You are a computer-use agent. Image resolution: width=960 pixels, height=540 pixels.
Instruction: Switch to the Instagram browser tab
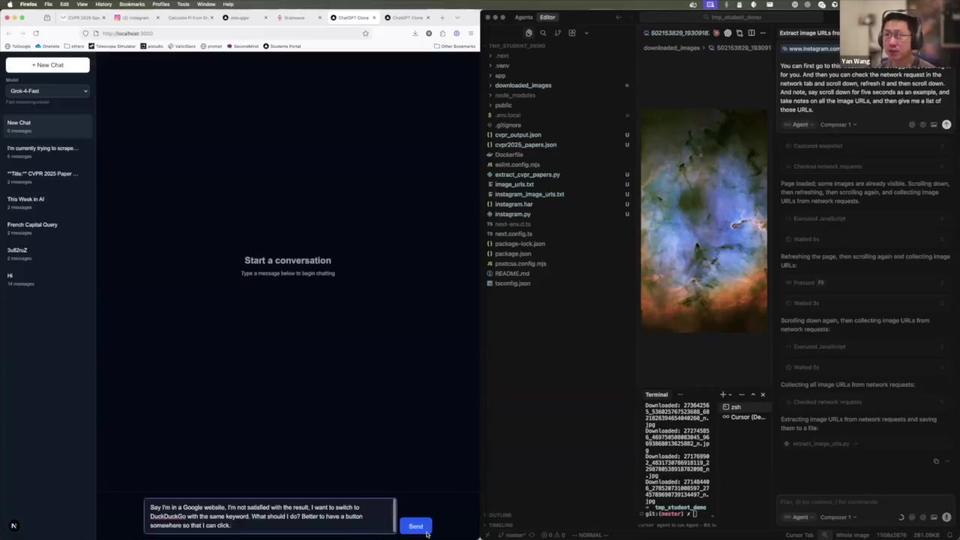point(135,18)
